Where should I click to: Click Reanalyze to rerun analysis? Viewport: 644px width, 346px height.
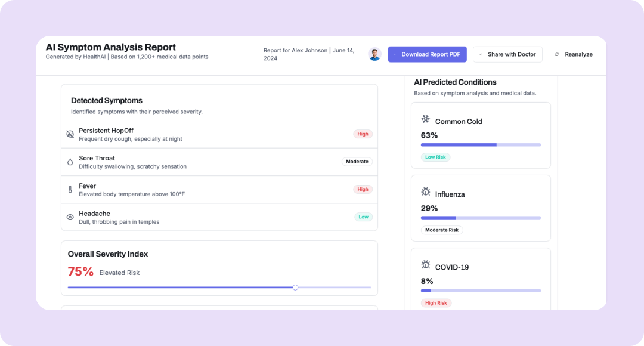click(x=574, y=54)
